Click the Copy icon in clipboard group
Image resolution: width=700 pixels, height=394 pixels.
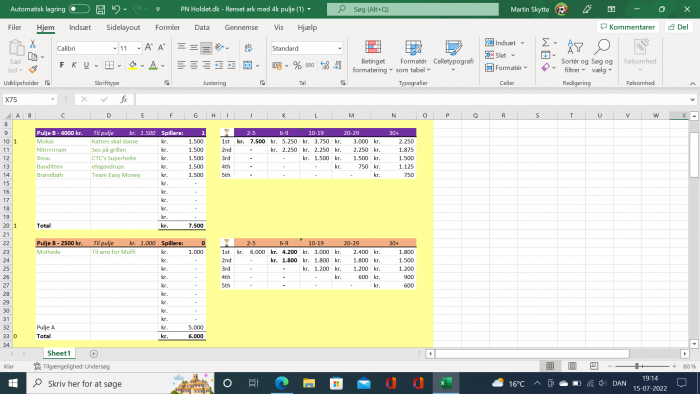pyautogui.click(x=33, y=57)
